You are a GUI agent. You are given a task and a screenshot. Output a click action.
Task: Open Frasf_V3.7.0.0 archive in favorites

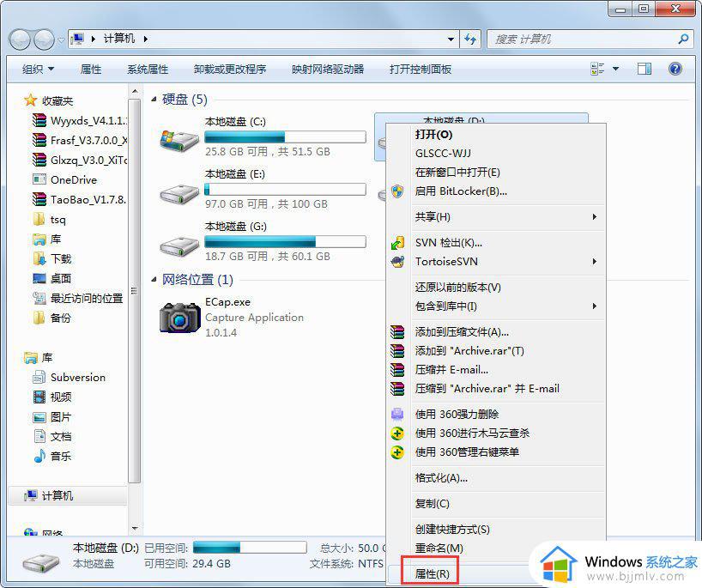[80, 141]
